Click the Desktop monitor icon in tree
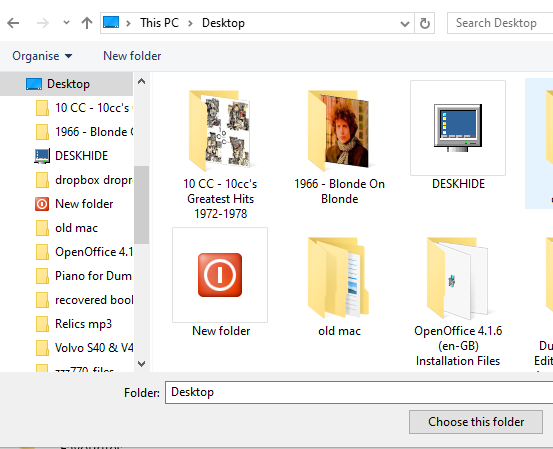Screen dimensions: 553x449 pos(34,84)
